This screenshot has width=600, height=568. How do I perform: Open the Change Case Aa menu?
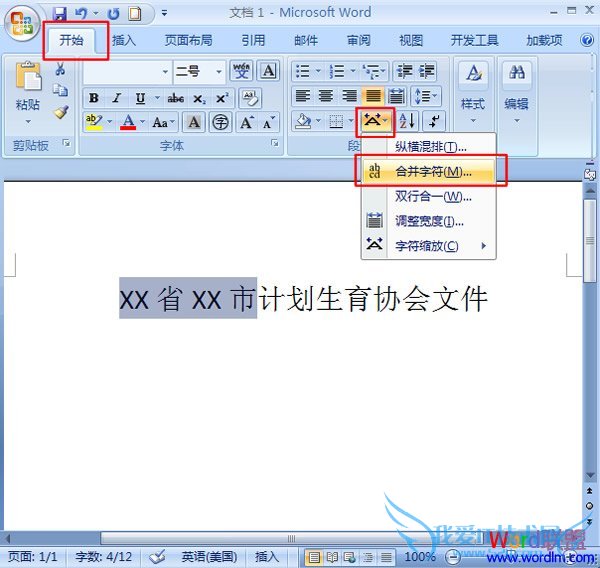point(163,122)
